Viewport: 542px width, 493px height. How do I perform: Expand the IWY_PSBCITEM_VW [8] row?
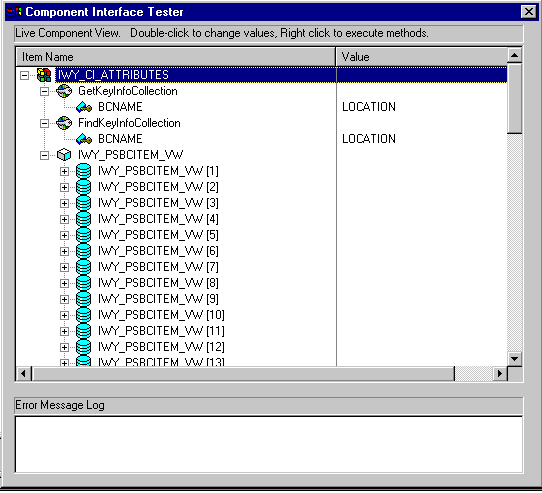pos(64,283)
